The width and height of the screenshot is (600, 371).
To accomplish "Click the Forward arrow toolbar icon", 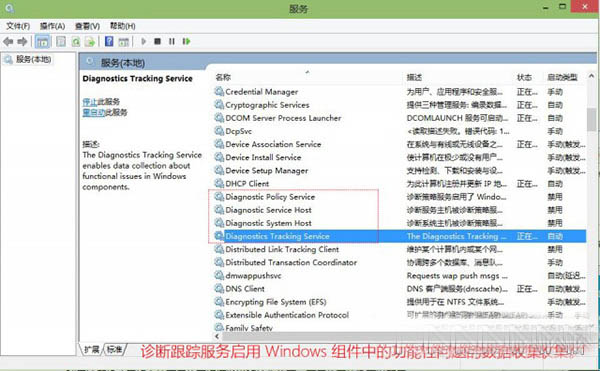I will [23, 41].
